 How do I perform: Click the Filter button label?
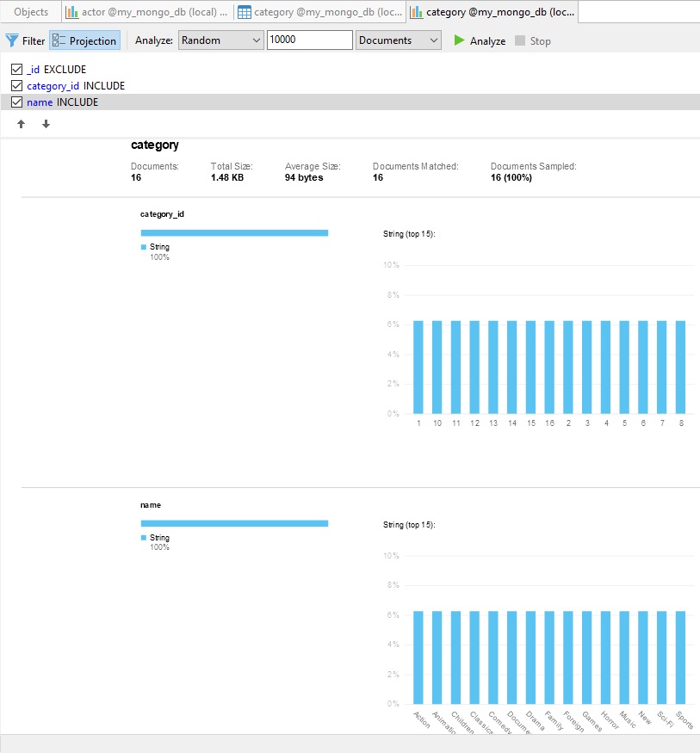(34, 41)
